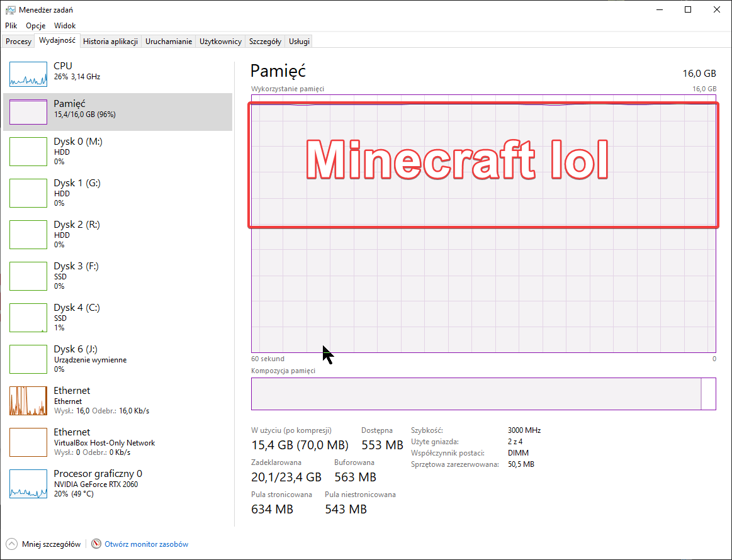Screen dimensions: 732x560
Task: Click the Otwórz monitor zasobów link
Action: click(x=146, y=544)
